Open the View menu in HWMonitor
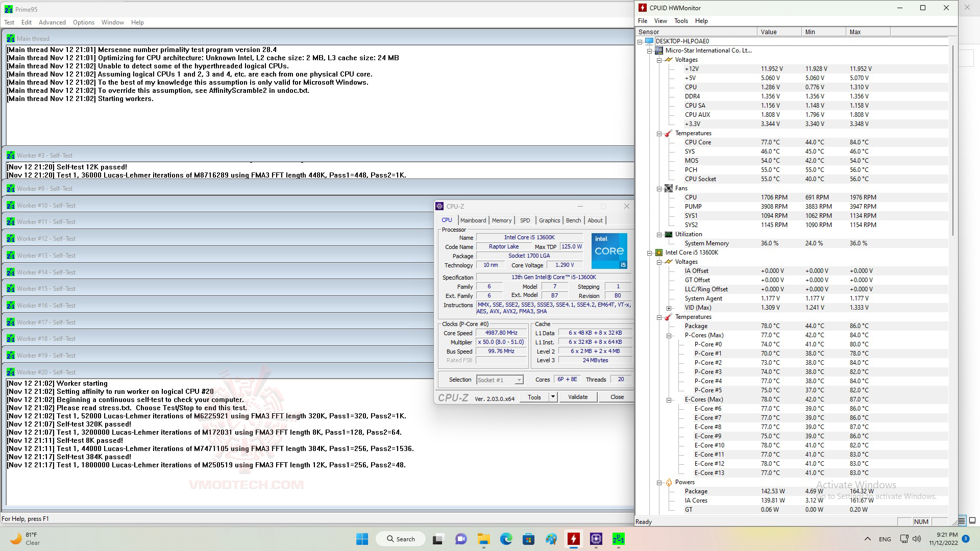This screenshot has height=551, width=980. 660,21
